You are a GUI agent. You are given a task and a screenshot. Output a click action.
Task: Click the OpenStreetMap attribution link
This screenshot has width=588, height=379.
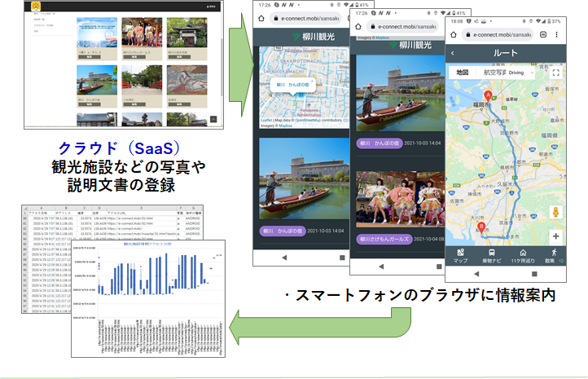pos(309,120)
